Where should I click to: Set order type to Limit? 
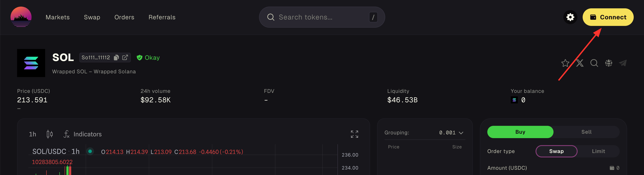point(598,151)
